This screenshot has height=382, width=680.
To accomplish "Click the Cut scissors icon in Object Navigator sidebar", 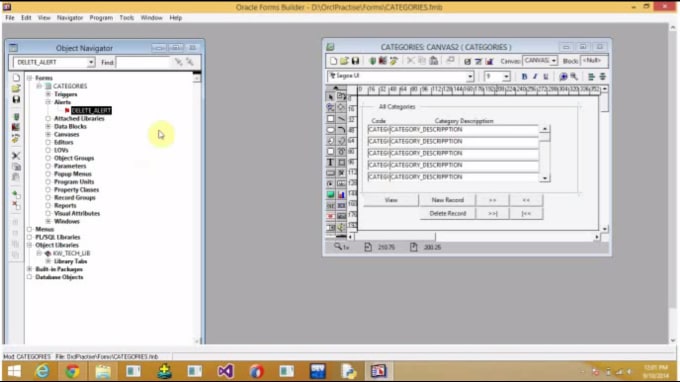I will pyautogui.click(x=16, y=155).
